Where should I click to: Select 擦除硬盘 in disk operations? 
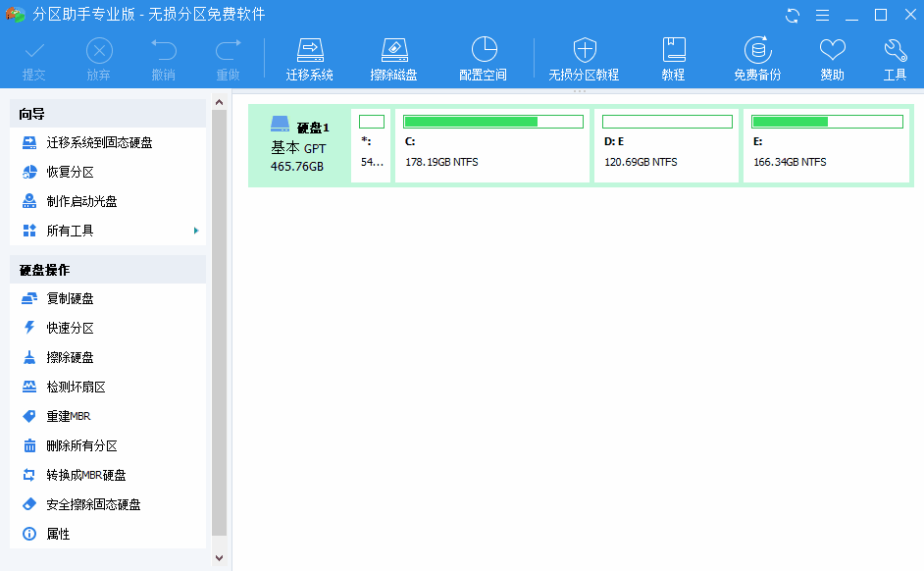point(108,358)
